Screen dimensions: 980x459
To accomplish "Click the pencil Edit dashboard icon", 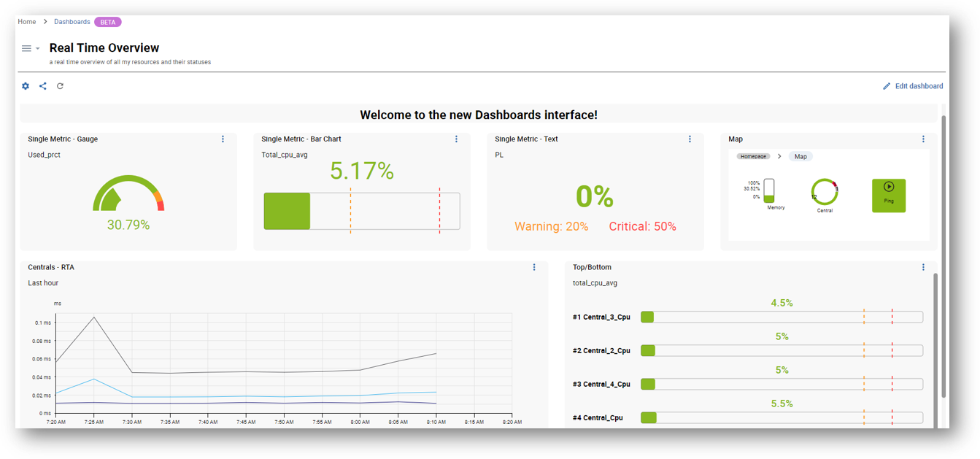I will pyautogui.click(x=887, y=86).
